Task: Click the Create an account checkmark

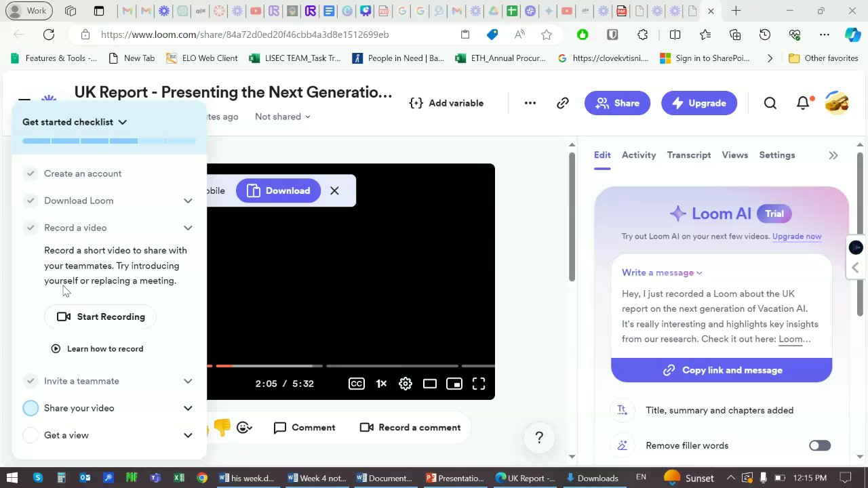Action: point(31,174)
